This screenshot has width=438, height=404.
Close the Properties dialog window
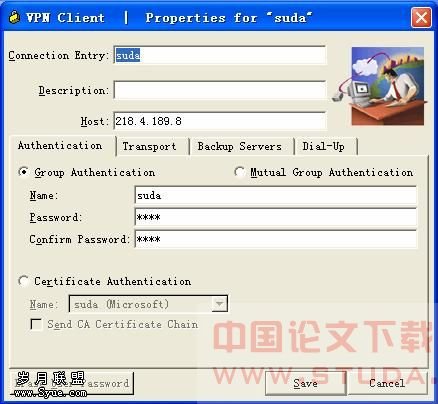coord(421,17)
